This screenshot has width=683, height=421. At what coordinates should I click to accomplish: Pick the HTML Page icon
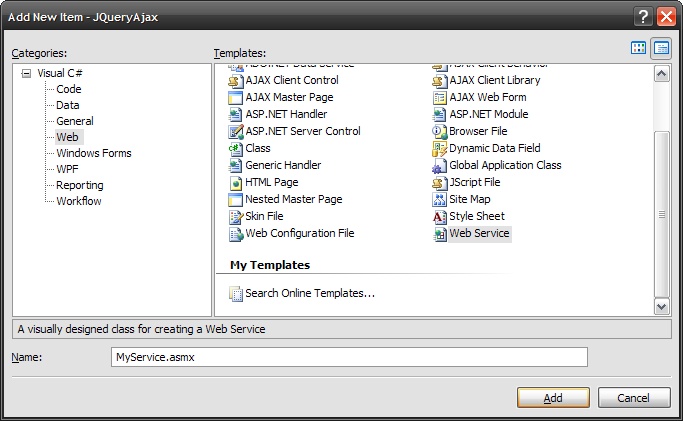click(x=236, y=182)
